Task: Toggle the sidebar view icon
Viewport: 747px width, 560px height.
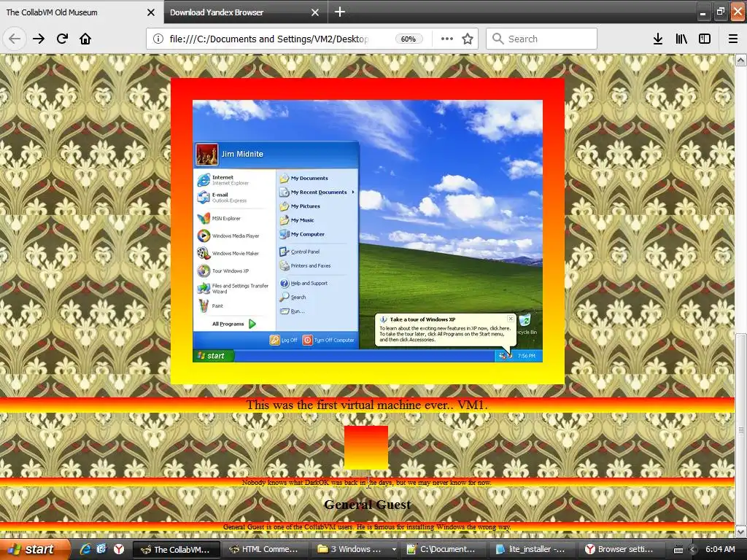Action: coord(705,39)
